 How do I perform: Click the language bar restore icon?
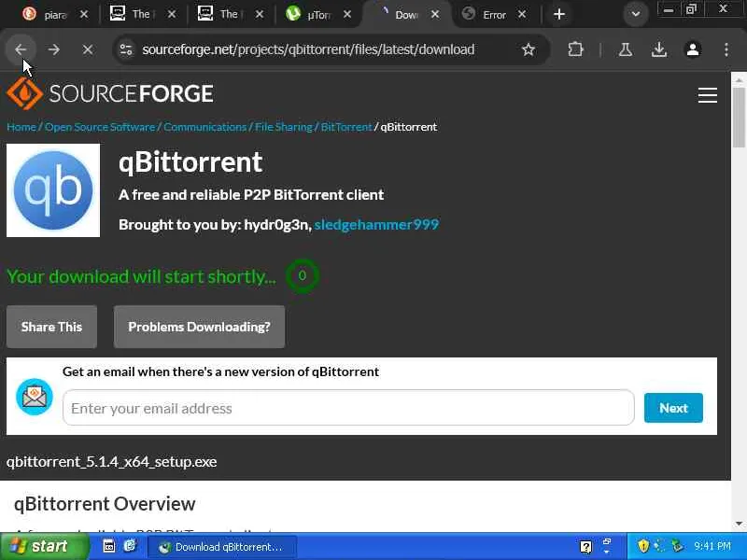607,542
